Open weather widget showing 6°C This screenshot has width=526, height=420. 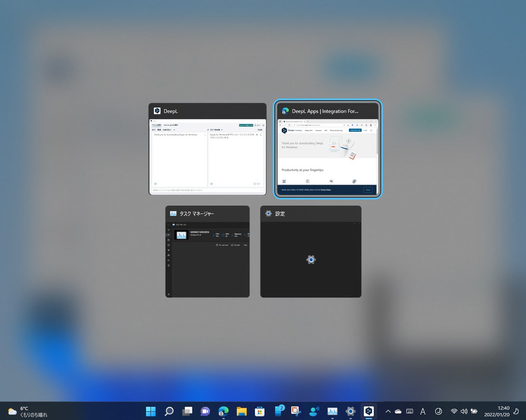tap(28, 411)
